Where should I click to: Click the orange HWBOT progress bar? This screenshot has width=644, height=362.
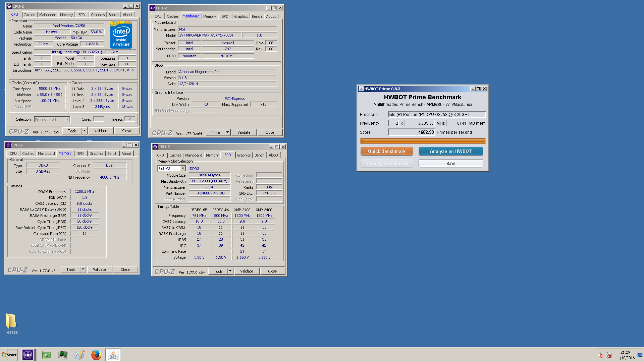pos(423,141)
